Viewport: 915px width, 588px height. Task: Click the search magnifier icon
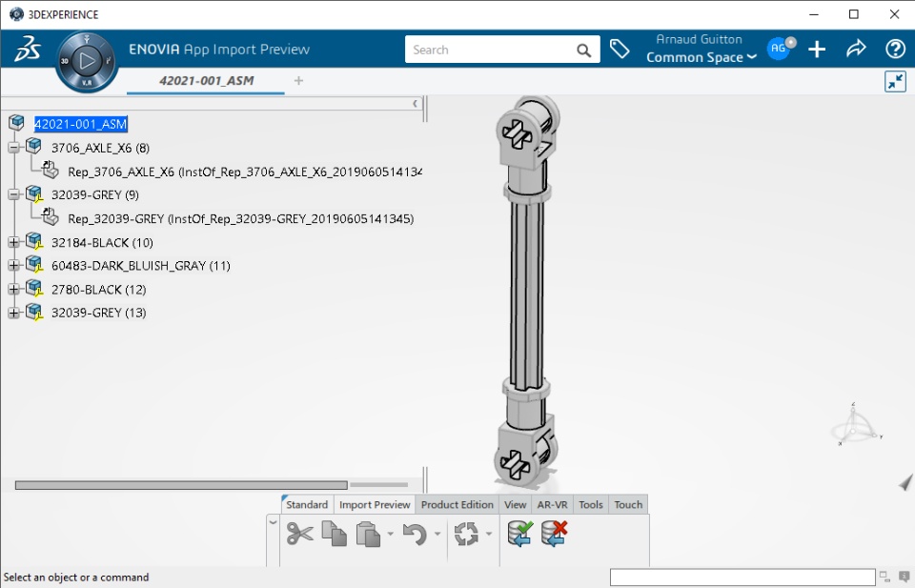[583, 51]
